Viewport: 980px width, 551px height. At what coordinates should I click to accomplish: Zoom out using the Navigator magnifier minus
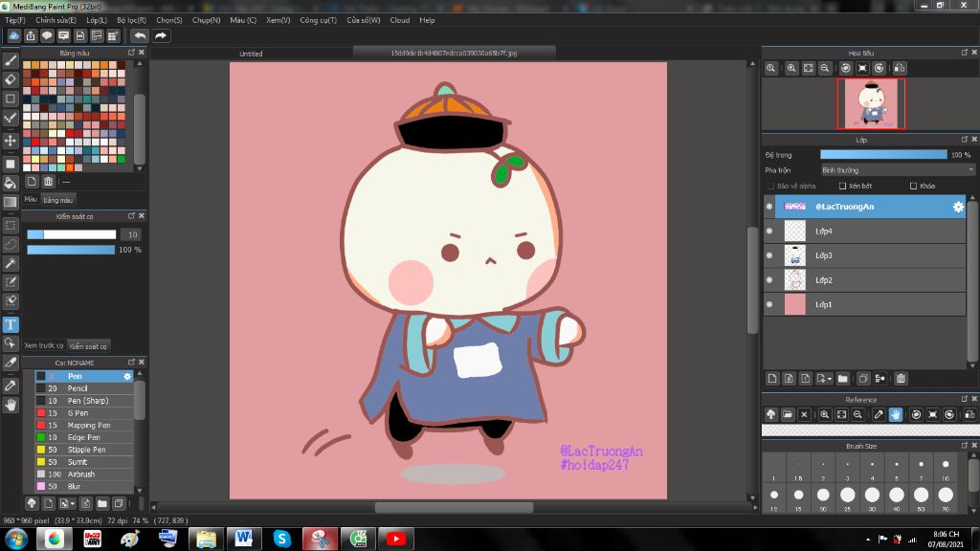coord(825,68)
